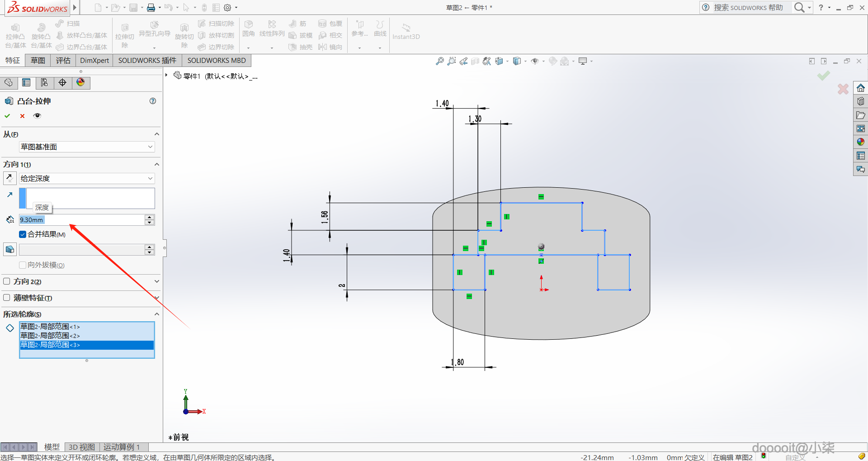This screenshot has height=461, width=868.
Task: Click the Undo arrow icon
Action: [x=169, y=8]
